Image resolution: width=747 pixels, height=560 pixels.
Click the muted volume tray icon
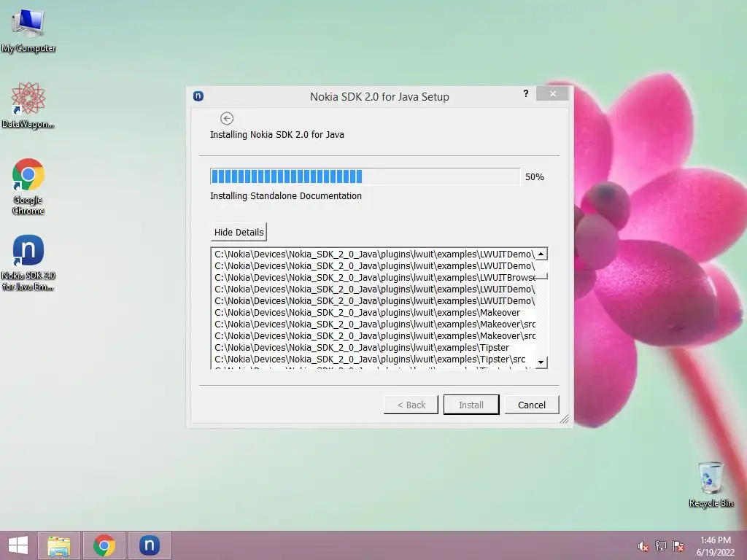pyautogui.click(x=643, y=546)
